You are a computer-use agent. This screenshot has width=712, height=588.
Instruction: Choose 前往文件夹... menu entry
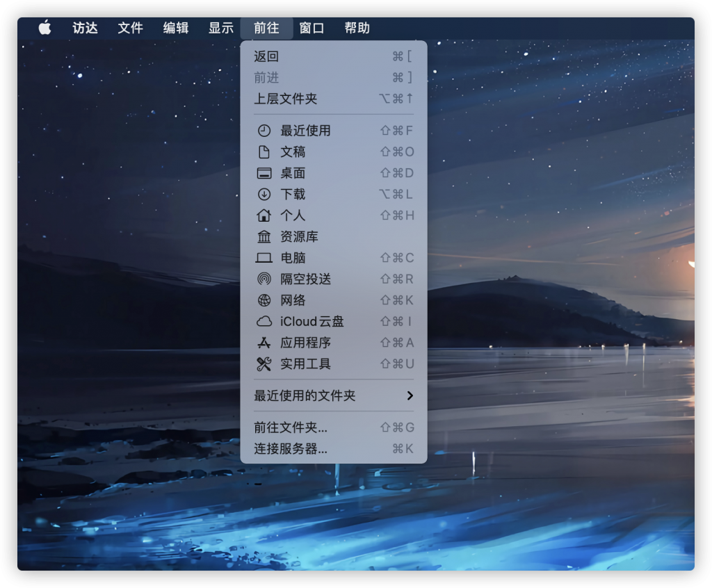[x=291, y=427]
